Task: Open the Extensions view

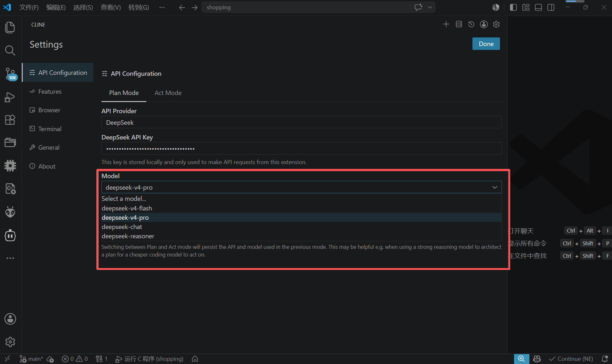Action: click(10, 120)
